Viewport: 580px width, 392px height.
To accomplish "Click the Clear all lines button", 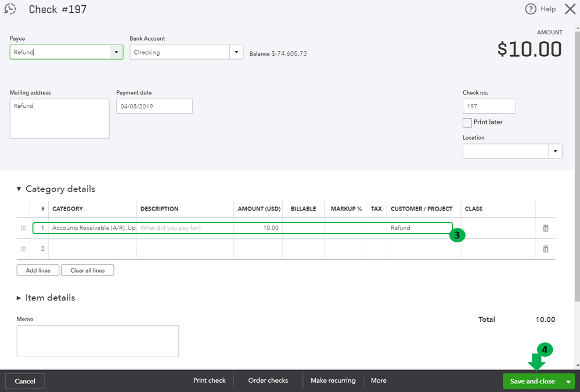I will pyautogui.click(x=87, y=270).
